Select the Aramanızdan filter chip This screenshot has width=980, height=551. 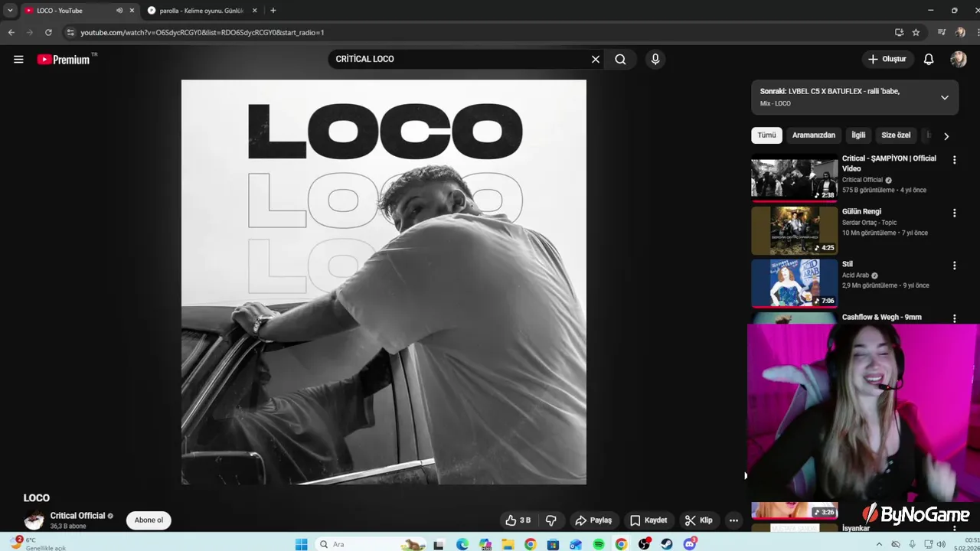[813, 135]
